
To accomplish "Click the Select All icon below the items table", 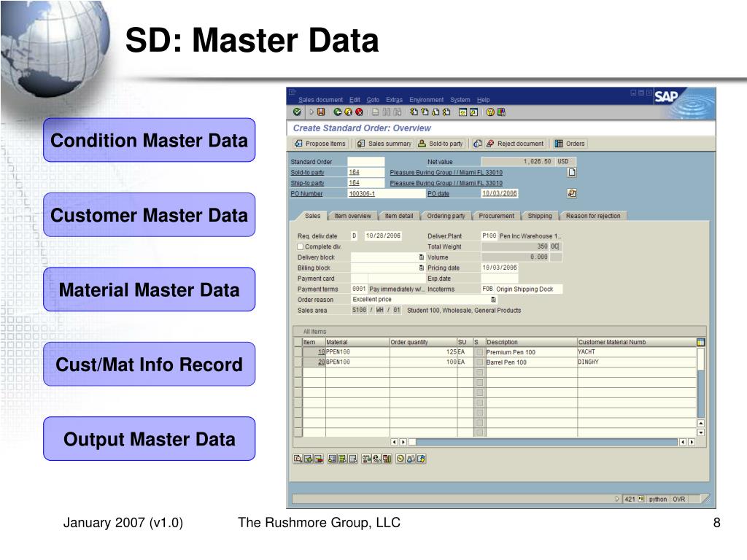I will pos(343,459).
